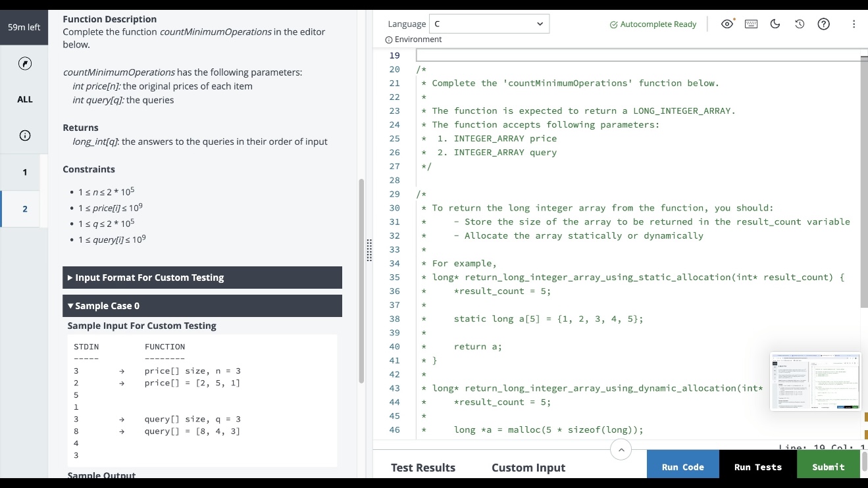Click the compass icon in left sidebar

pyautogui.click(x=24, y=64)
